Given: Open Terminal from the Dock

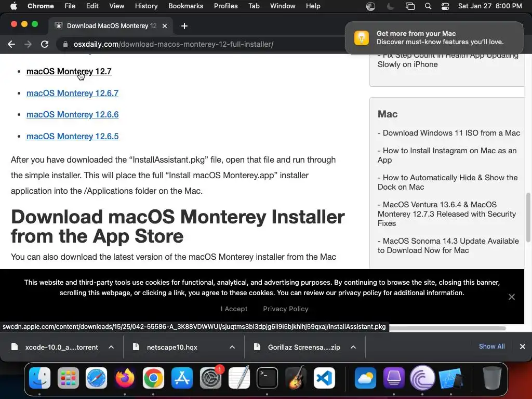Looking at the screenshot, I should coord(268,378).
